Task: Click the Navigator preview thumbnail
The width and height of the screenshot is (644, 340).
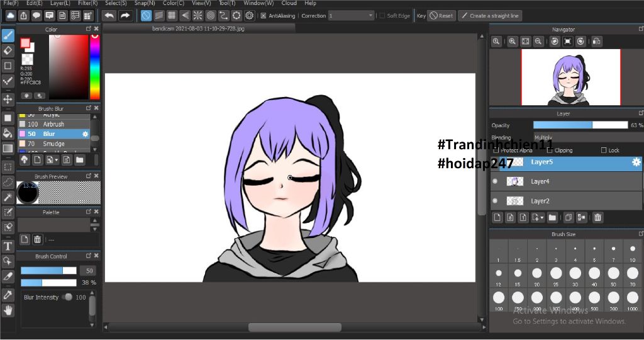Action: tap(571, 77)
